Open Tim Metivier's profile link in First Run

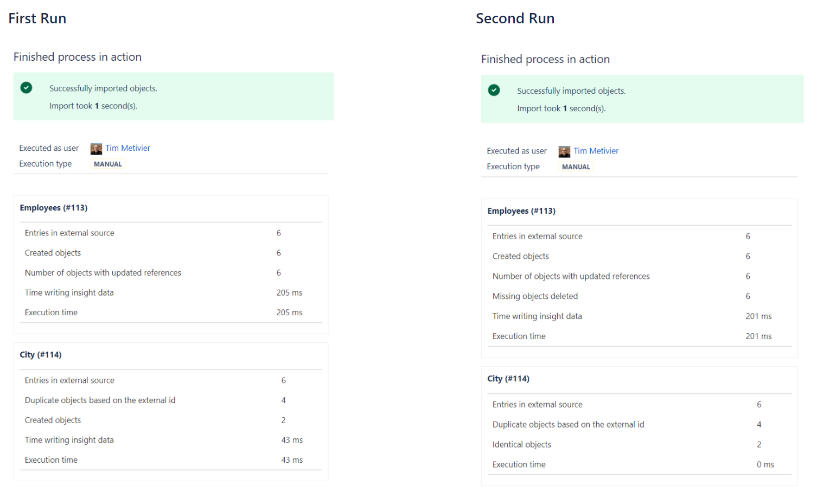[127, 148]
